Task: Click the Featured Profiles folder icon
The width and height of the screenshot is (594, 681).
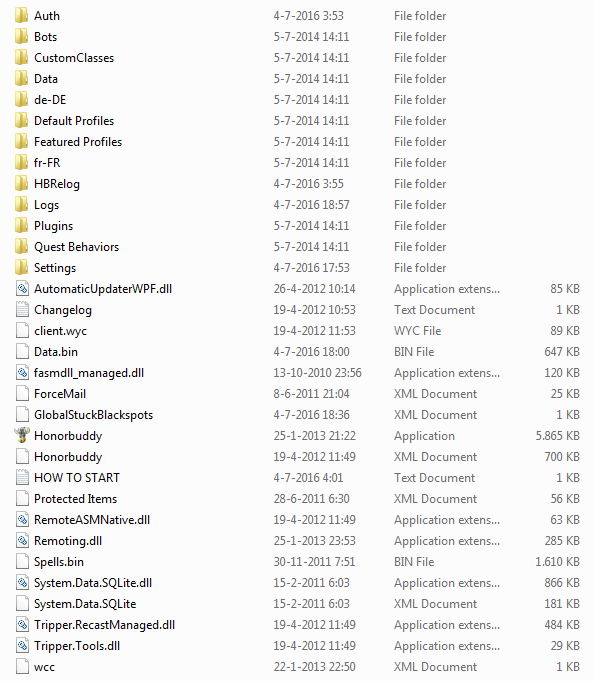Action: (22, 142)
